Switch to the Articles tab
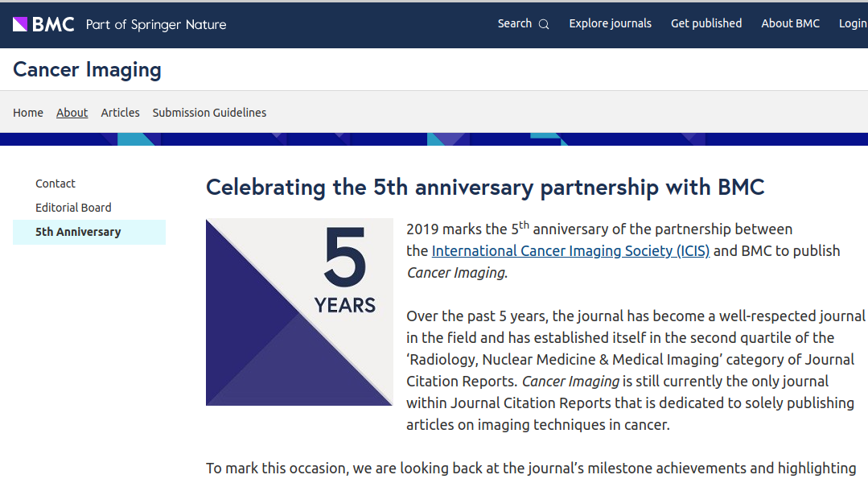 click(x=120, y=113)
